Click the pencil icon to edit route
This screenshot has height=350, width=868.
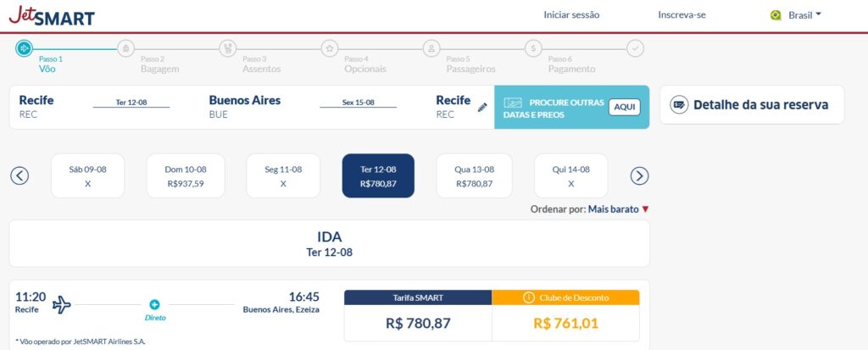[482, 107]
